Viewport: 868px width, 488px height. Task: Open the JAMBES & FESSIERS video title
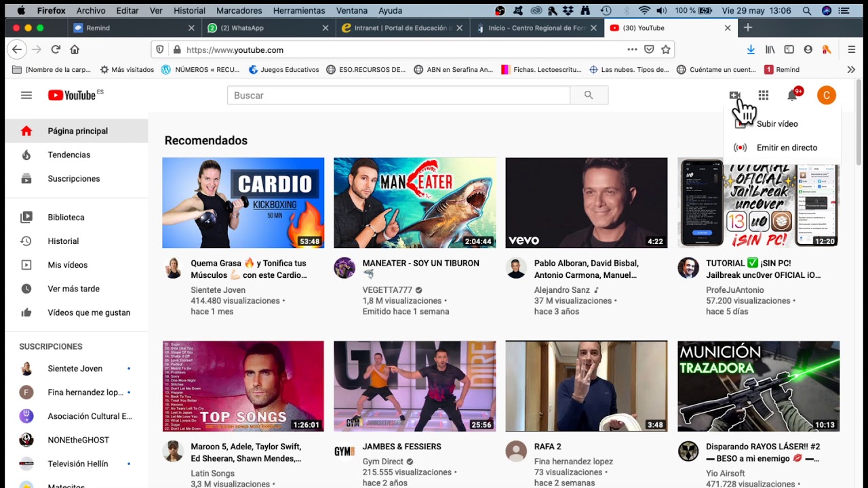click(401, 447)
